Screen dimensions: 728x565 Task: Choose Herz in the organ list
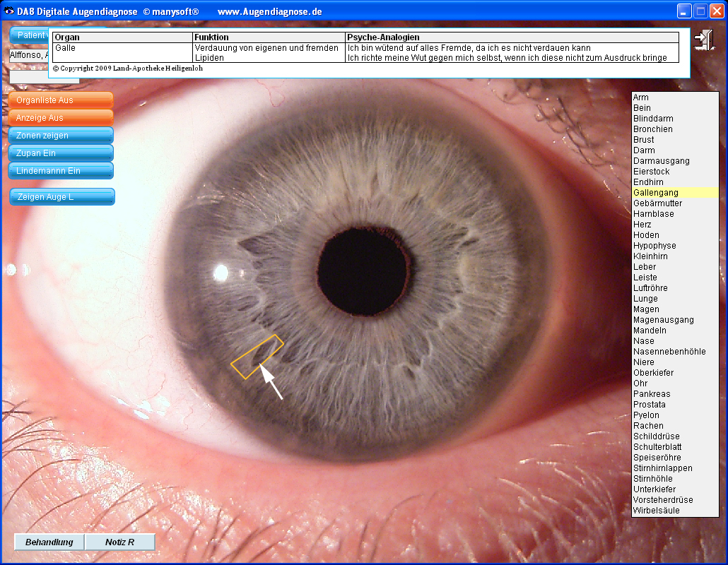(x=642, y=225)
